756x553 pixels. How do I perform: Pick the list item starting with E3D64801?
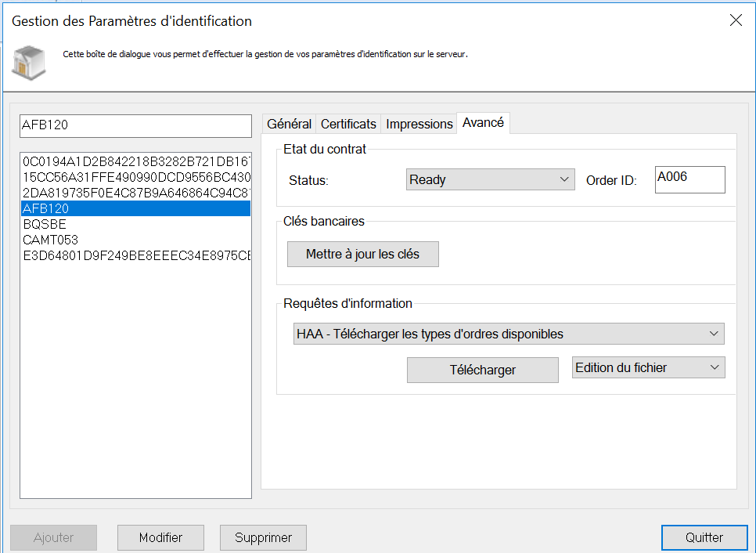click(135, 255)
